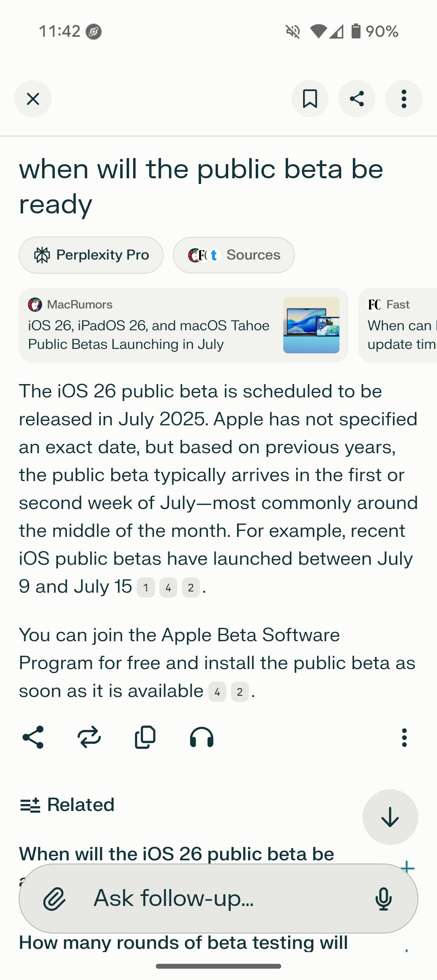
Task: Open the answer's three-dot options menu
Action: click(x=404, y=737)
